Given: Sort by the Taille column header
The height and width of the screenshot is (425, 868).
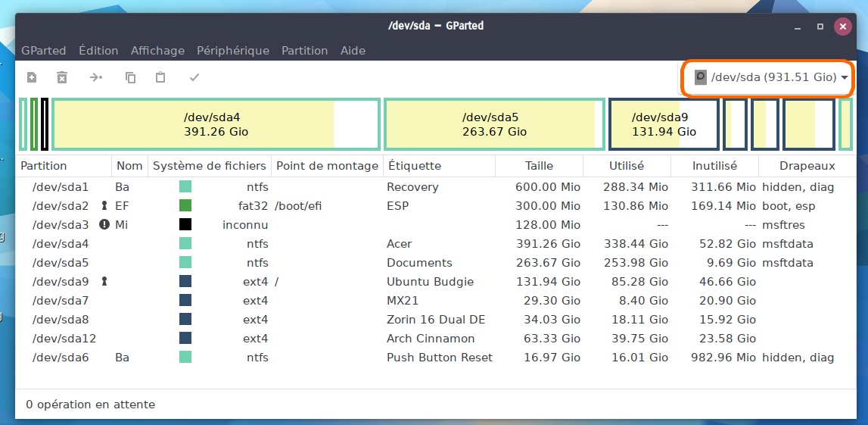Looking at the screenshot, I should [x=539, y=166].
